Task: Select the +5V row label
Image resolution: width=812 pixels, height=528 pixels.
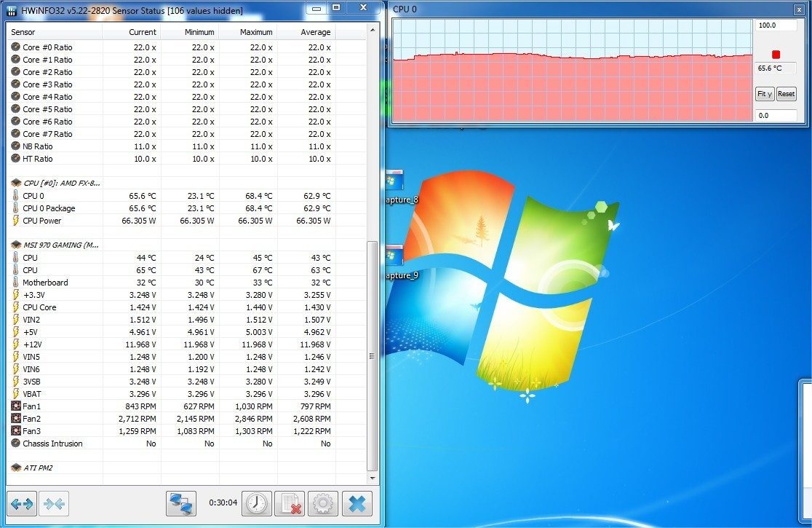Action: tap(30, 332)
